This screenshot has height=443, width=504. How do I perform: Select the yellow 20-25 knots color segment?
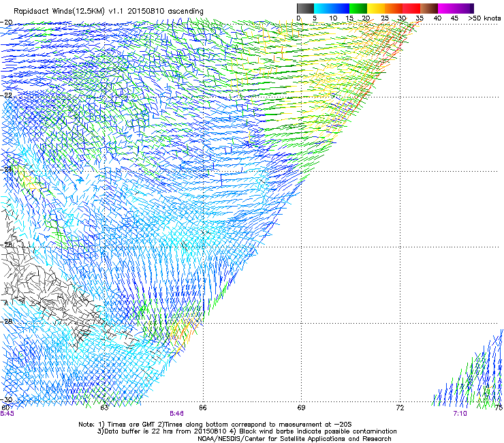(x=376, y=8)
